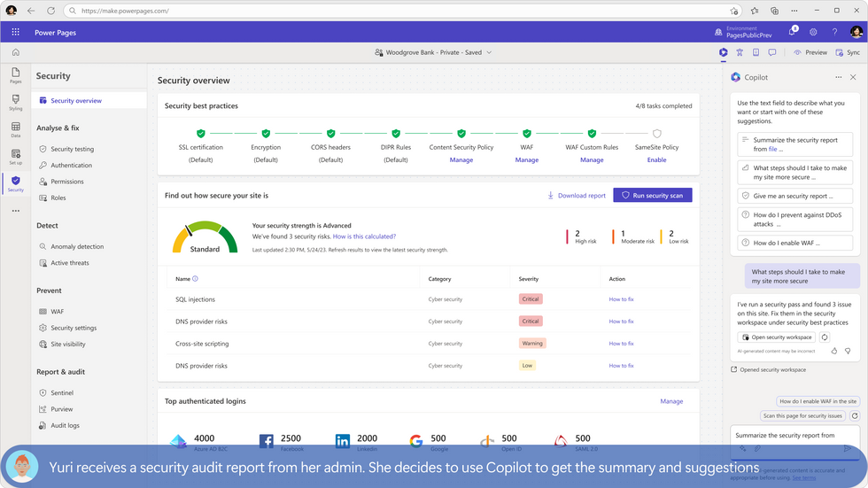Open notifications bell icon
The image size is (868, 488).
click(792, 32)
